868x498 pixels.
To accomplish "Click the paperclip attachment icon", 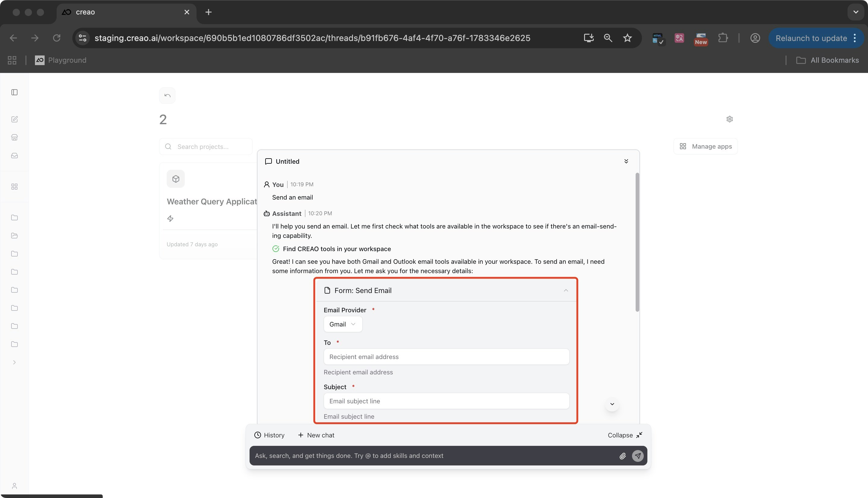I will (x=622, y=456).
